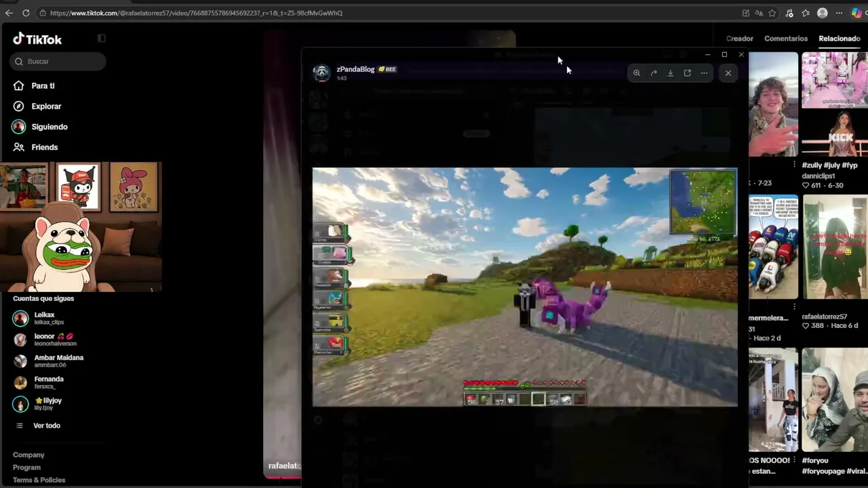Click the hamburger chef overlay picture
Screen dimensions: 868x488
click(x=24, y=186)
